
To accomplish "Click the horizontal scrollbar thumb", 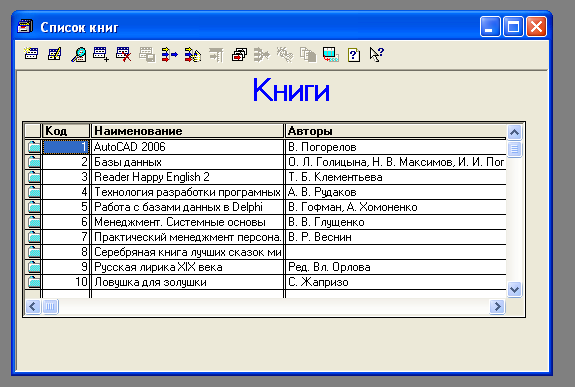I will (51, 306).
